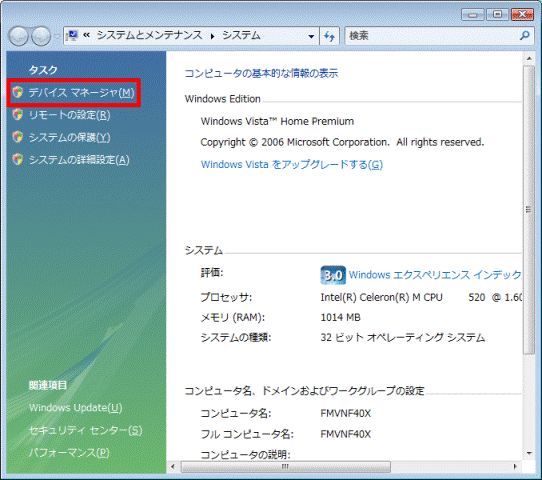This screenshot has height=480, width=542.
Task: Click the control panel icon in address bar
Action: 72,36
